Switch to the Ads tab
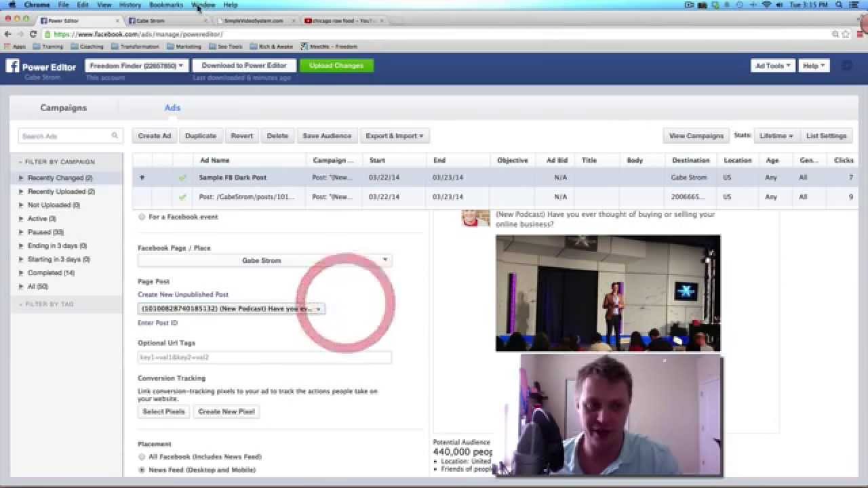The height and width of the screenshot is (488, 868). (x=172, y=108)
